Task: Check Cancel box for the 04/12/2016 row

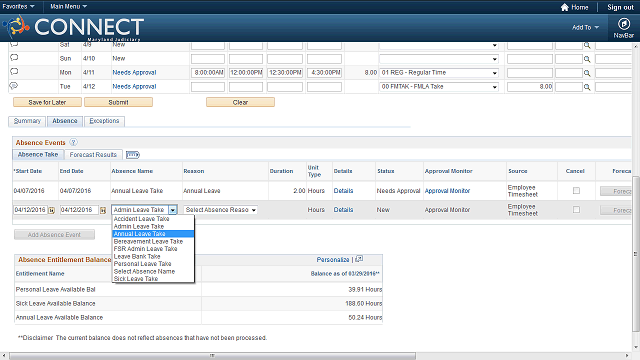Action: pos(576,209)
